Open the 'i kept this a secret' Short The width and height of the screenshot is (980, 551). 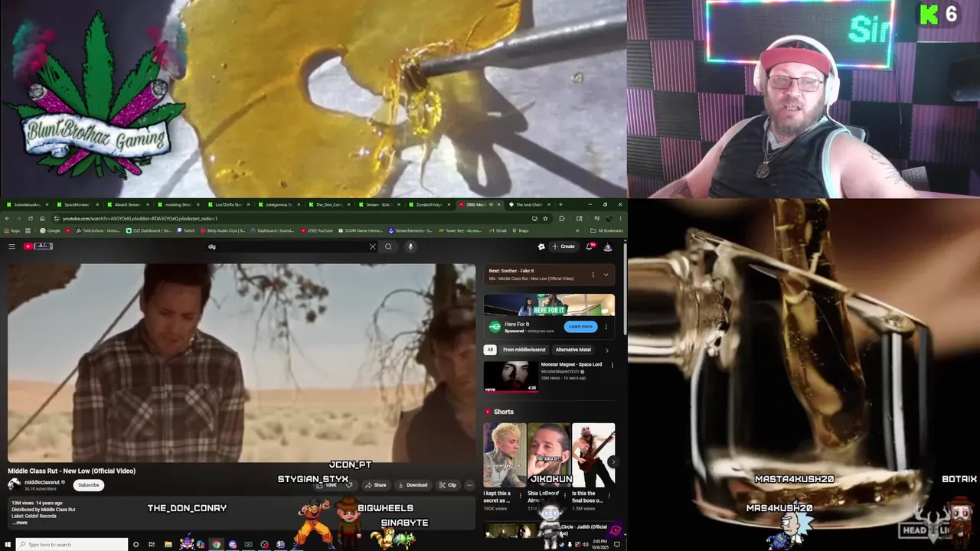coord(505,455)
